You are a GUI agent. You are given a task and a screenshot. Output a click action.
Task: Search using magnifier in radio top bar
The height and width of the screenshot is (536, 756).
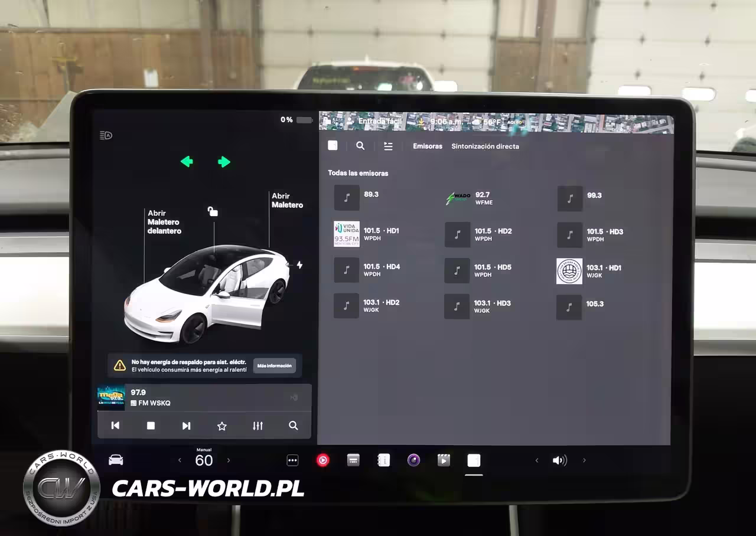(360, 146)
